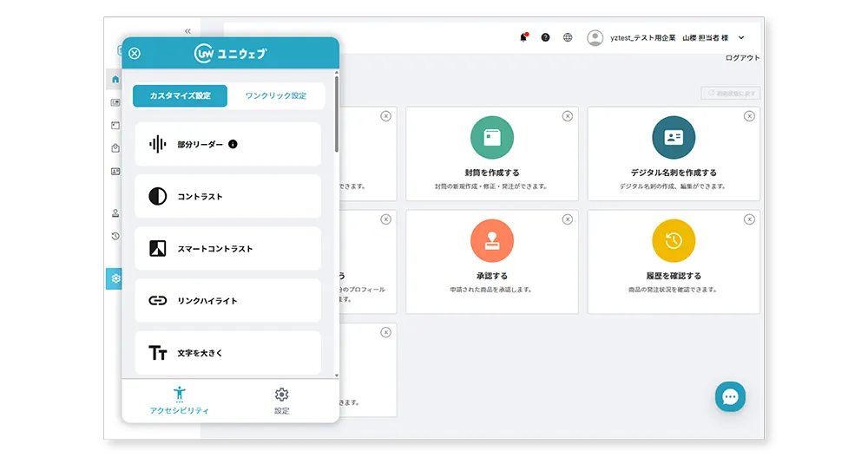
Task: Open the help question mark icon
Action: 545,37
